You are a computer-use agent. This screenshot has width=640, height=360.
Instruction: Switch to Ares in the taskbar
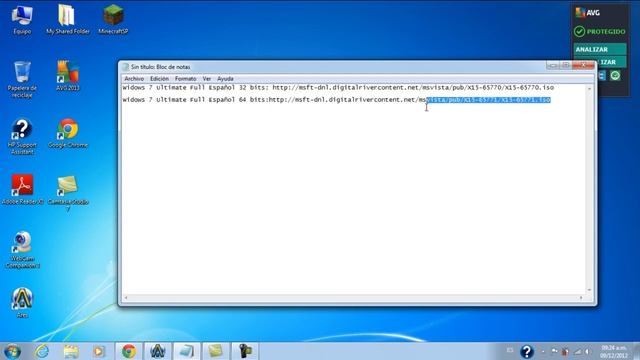[158, 351]
